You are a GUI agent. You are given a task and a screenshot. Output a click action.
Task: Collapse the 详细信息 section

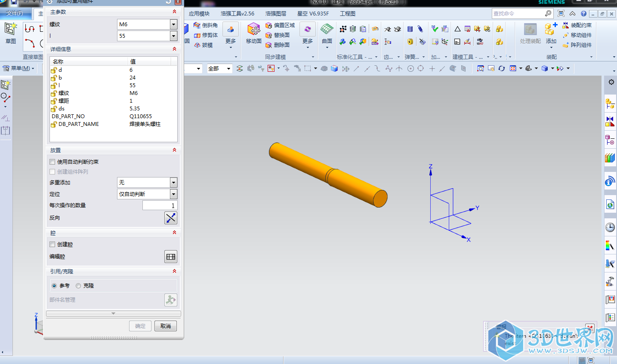click(x=174, y=49)
